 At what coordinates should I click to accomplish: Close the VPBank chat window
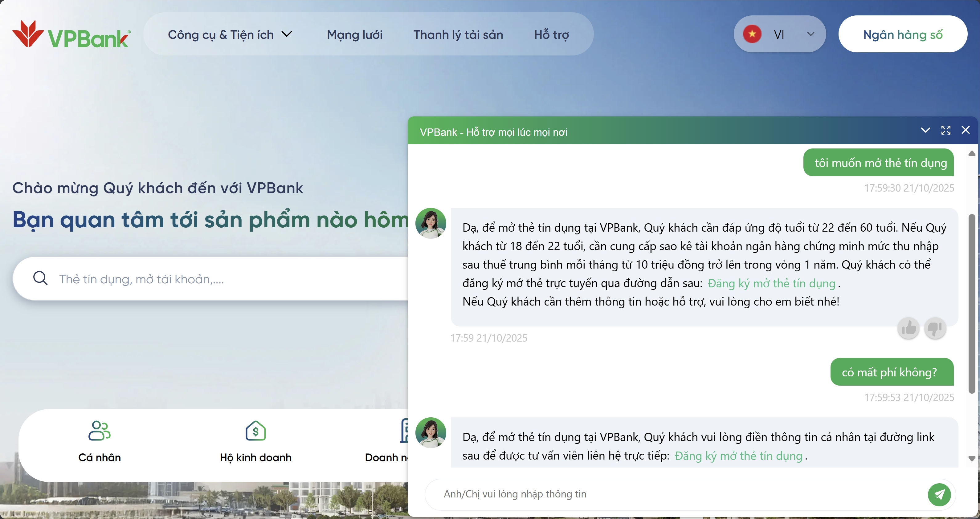point(966,130)
